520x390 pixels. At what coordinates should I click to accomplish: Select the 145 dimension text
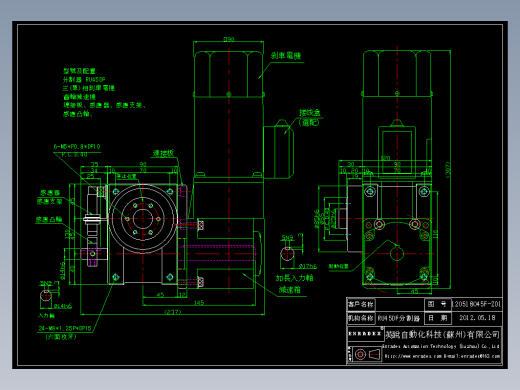[x=199, y=302]
